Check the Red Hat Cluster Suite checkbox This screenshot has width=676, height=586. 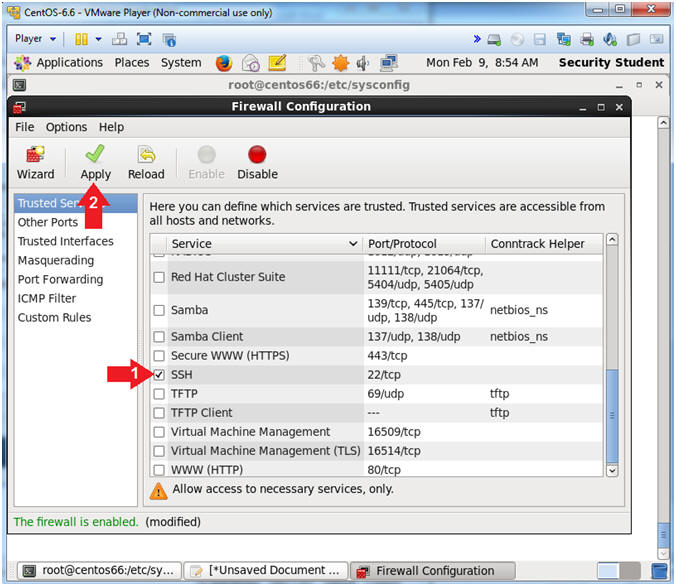159,277
